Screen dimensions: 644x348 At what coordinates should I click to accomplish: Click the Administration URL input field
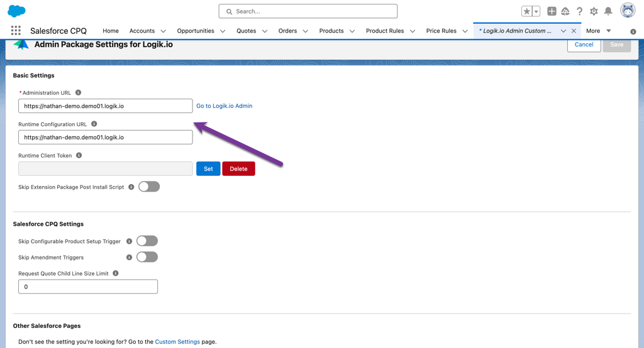tap(106, 106)
